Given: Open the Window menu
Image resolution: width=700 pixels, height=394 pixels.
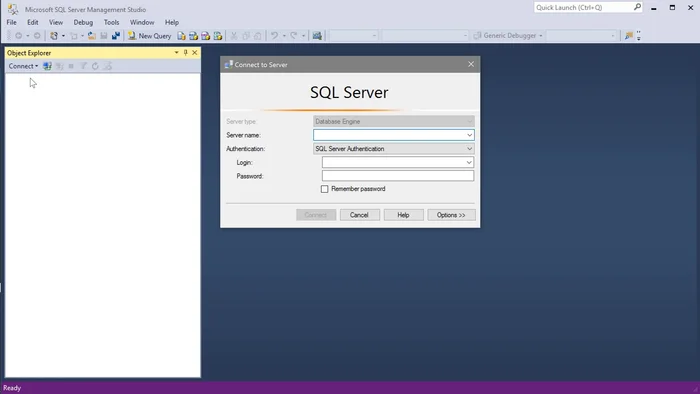Looking at the screenshot, I should click(x=142, y=22).
